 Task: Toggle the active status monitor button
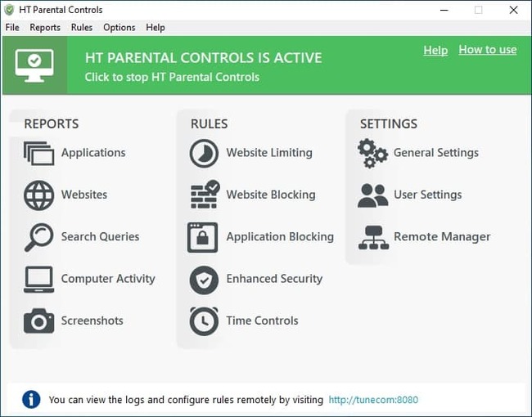[34, 65]
